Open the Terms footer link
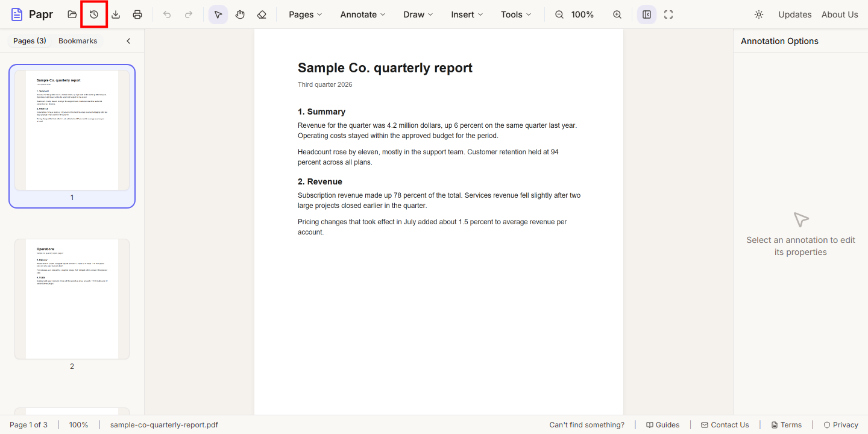The image size is (868, 434). (x=787, y=425)
